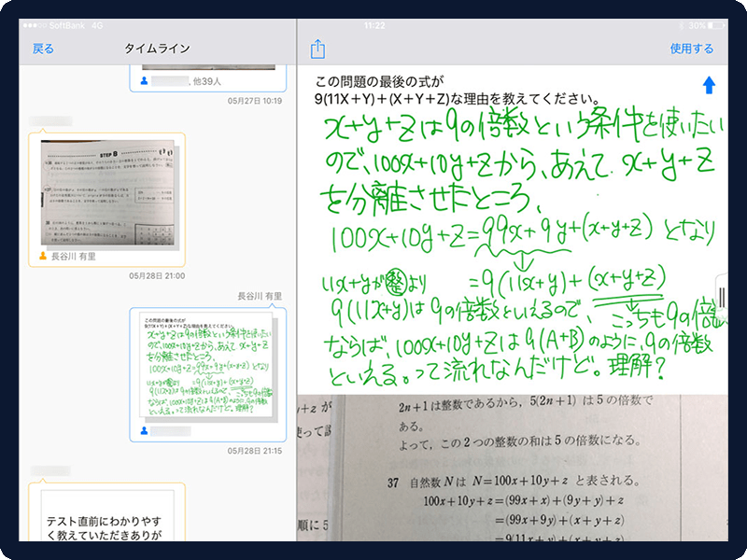Tap 長谷川 有里 label above the blue bubble
Image resolution: width=747 pixels, height=560 pixels.
pos(260,296)
